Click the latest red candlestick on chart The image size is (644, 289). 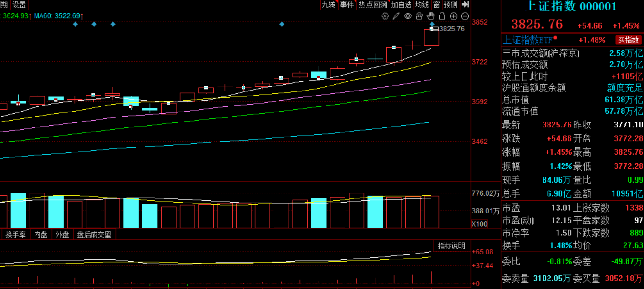click(x=431, y=37)
